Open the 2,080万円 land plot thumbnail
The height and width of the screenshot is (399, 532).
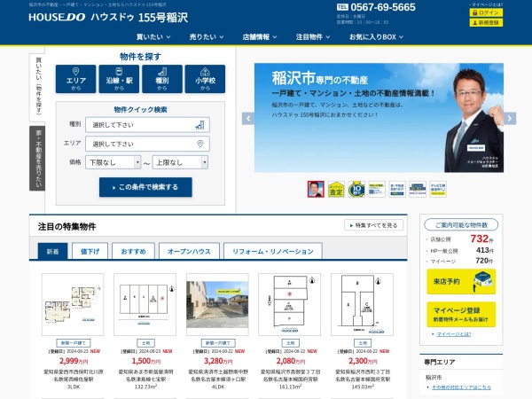[289, 305]
